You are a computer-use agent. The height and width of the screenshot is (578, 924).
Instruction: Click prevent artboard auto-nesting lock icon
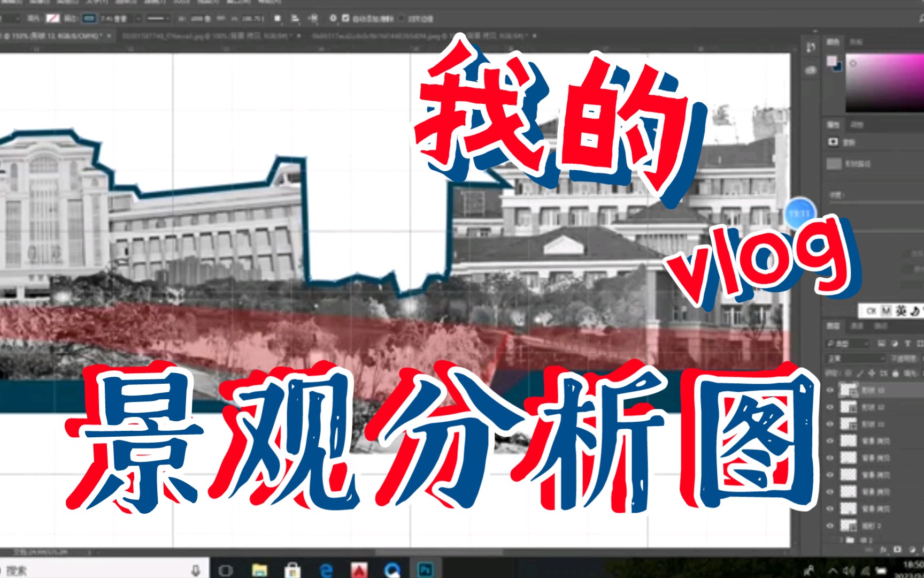click(883, 373)
